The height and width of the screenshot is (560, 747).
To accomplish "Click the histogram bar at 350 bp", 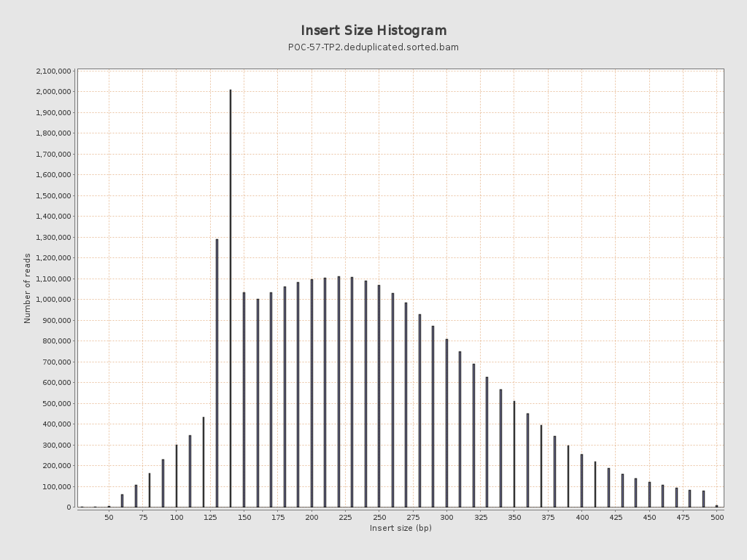I will coord(514,454).
